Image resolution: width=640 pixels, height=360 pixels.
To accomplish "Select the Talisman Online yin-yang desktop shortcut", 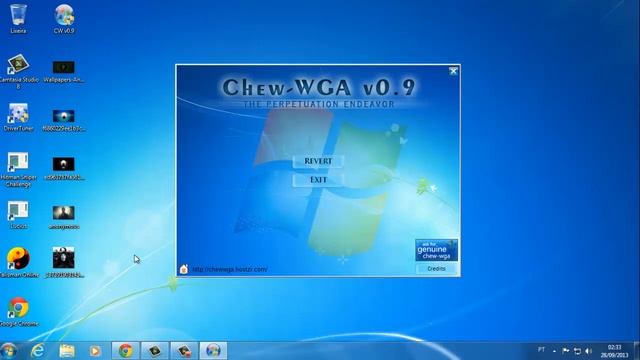I will pos(19,262).
